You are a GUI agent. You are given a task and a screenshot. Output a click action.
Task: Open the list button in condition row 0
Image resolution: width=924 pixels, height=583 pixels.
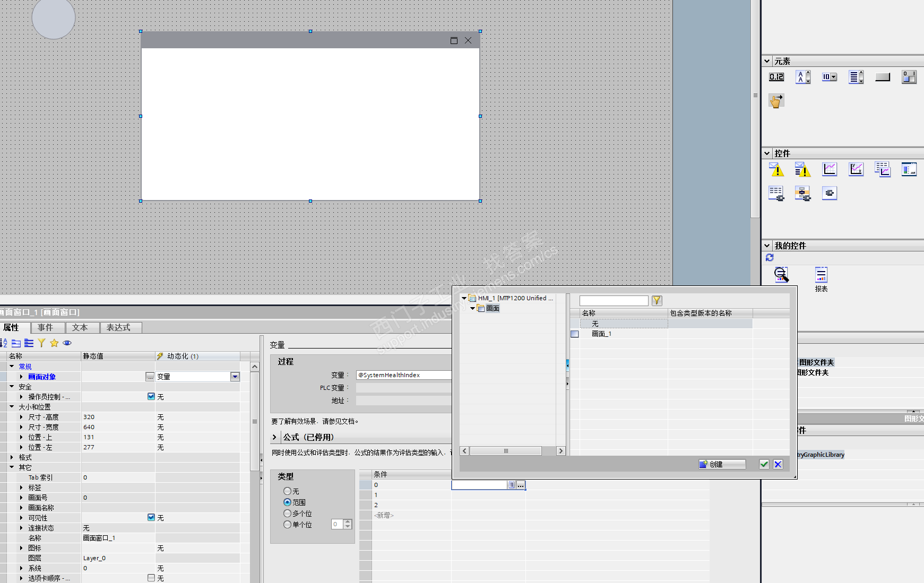(511, 485)
